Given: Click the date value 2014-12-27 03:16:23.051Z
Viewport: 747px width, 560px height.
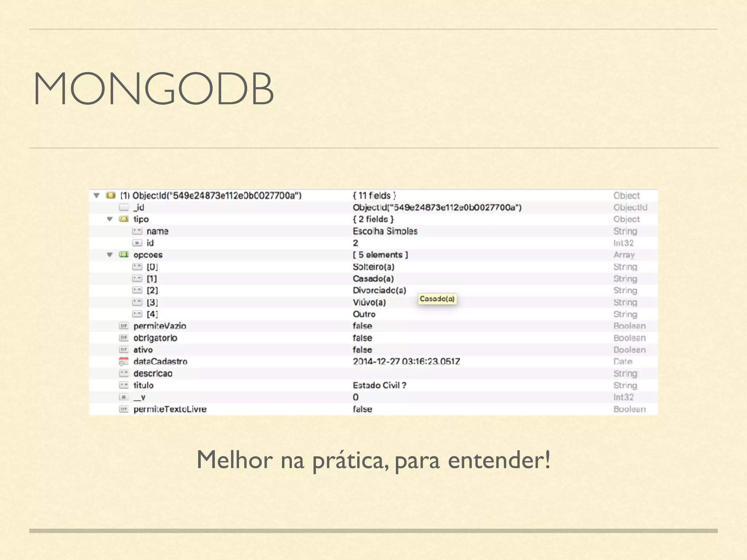Looking at the screenshot, I should [406, 362].
